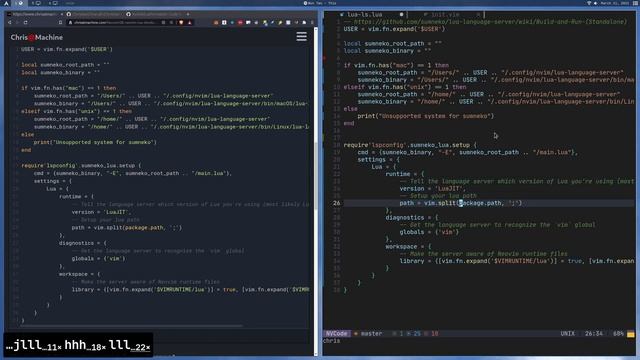Click the 'elseif vim.fn.has("unix")' line in Neovim

404,87
